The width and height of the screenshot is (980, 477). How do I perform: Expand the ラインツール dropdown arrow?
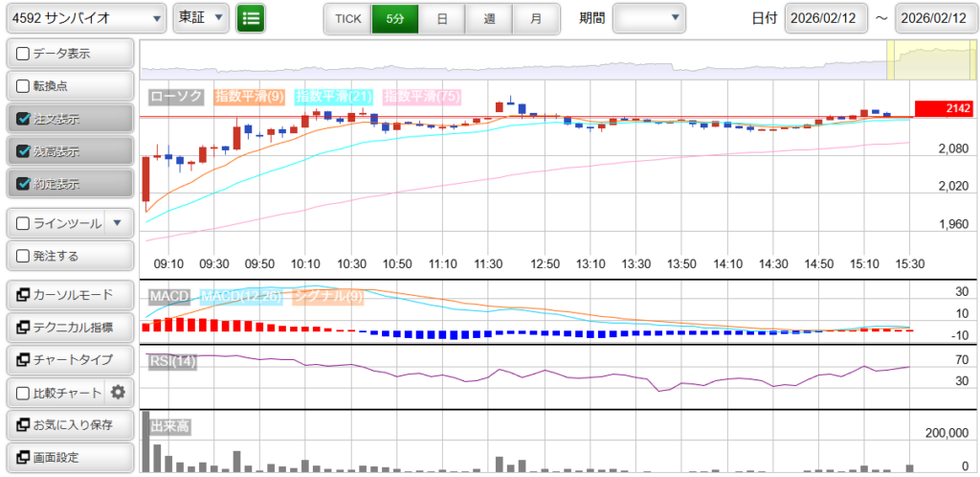pos(118,223)
